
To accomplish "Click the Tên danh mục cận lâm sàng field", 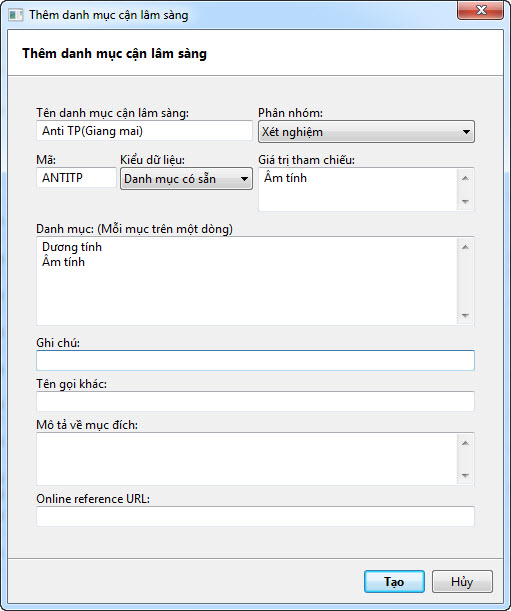I will pos(144,131).
